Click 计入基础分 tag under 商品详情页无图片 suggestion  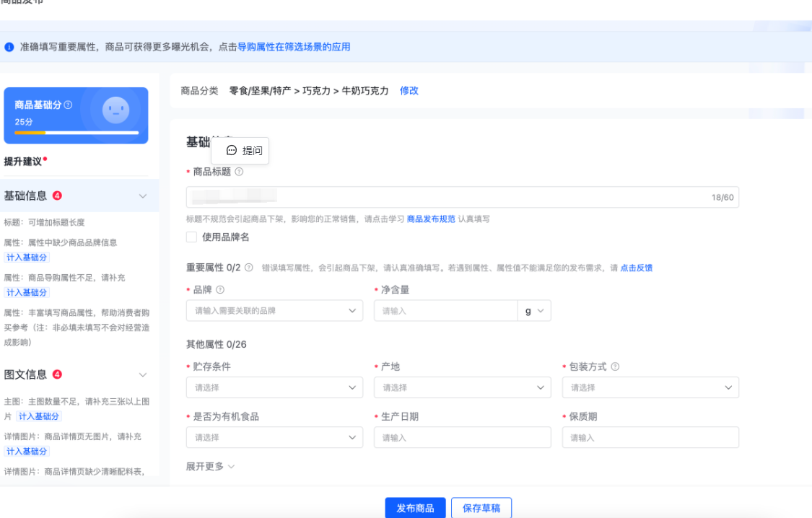click(x=27, y=451)
